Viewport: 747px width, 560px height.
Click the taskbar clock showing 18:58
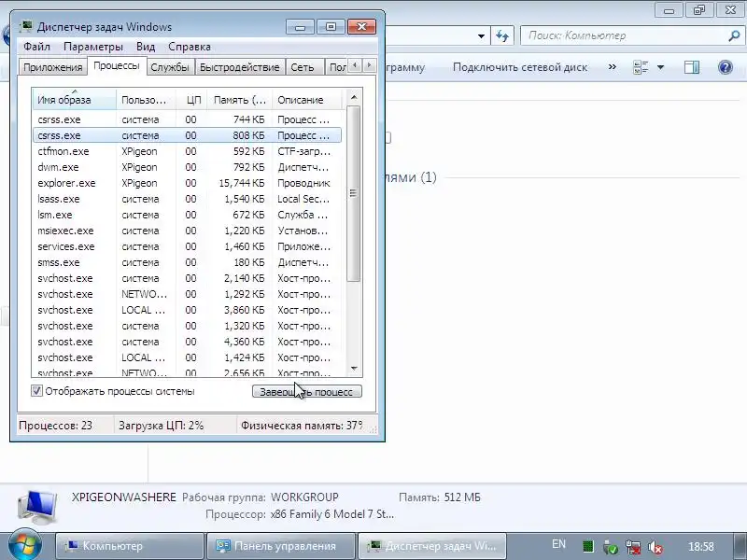click(701, 546)
